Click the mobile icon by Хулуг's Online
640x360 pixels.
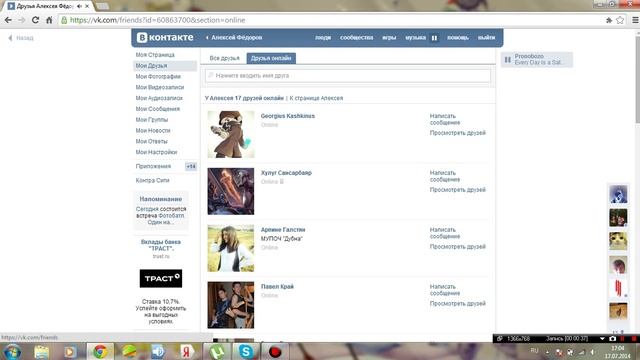282,182
